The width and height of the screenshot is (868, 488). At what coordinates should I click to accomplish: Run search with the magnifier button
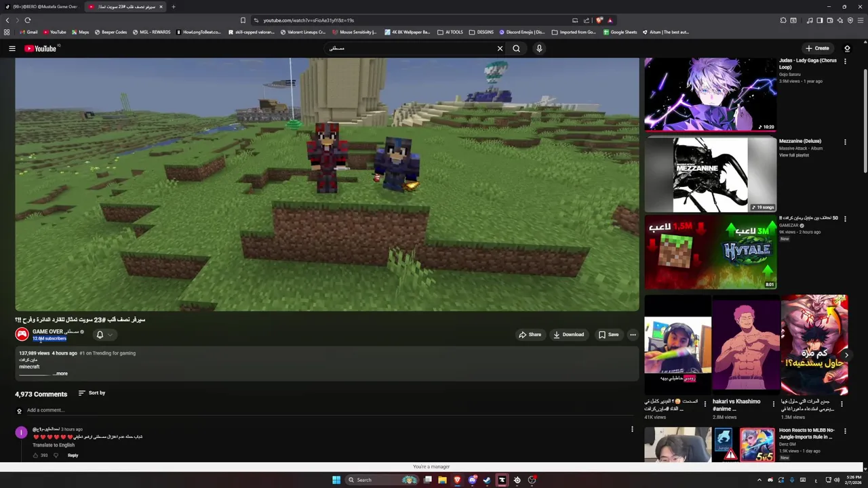pos(516,48)
